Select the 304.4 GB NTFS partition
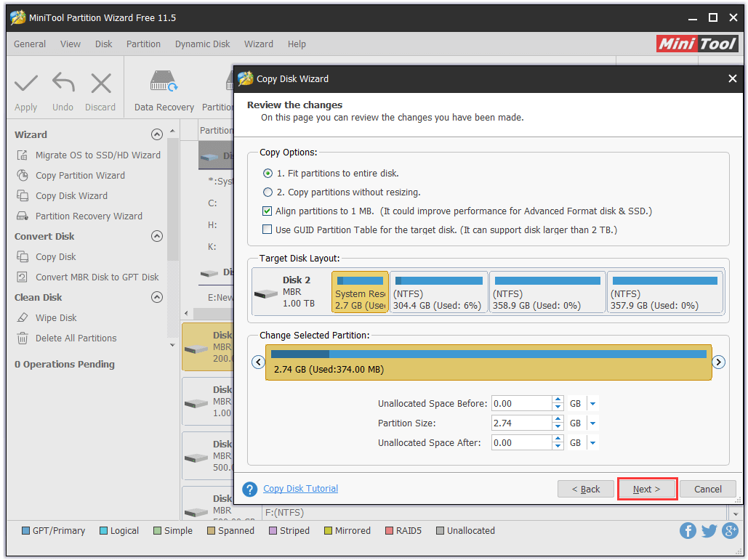 pos(439,292)
